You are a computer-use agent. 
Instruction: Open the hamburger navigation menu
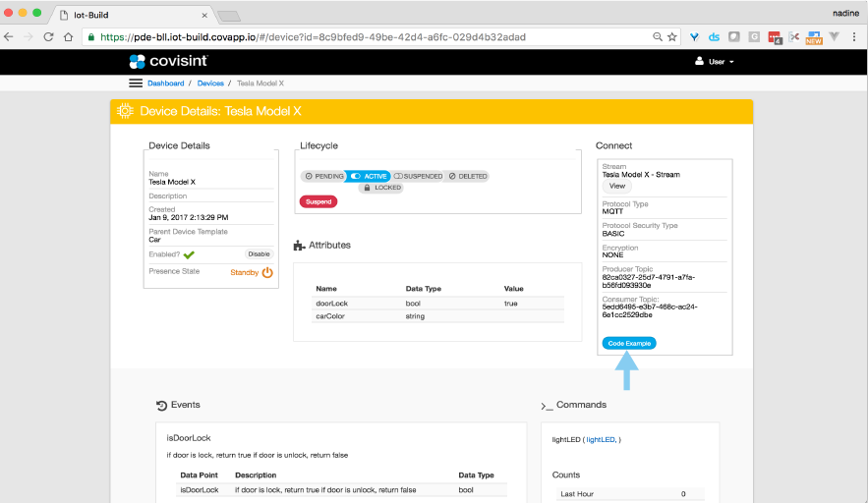pyautogui.click(x=136, y=84)
